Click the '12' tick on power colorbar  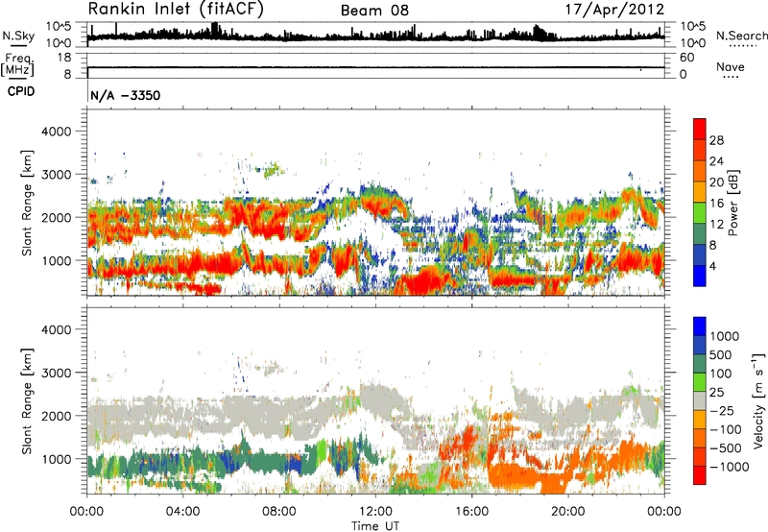716,225
